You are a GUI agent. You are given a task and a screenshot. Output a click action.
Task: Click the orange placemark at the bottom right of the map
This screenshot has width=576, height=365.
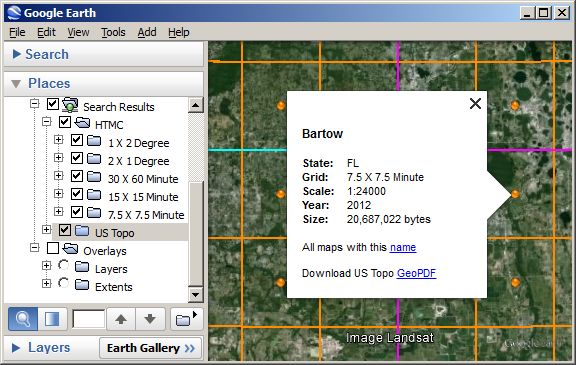515,282
